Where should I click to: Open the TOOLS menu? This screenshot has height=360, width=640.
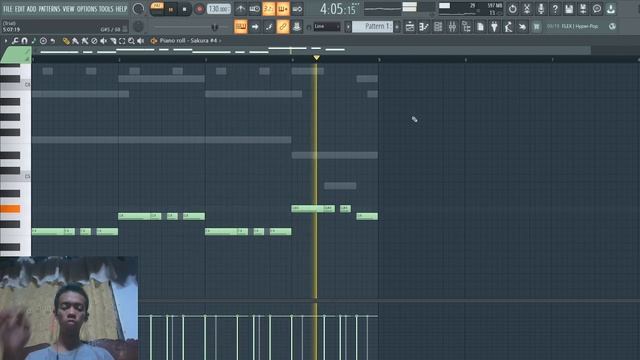106,9
